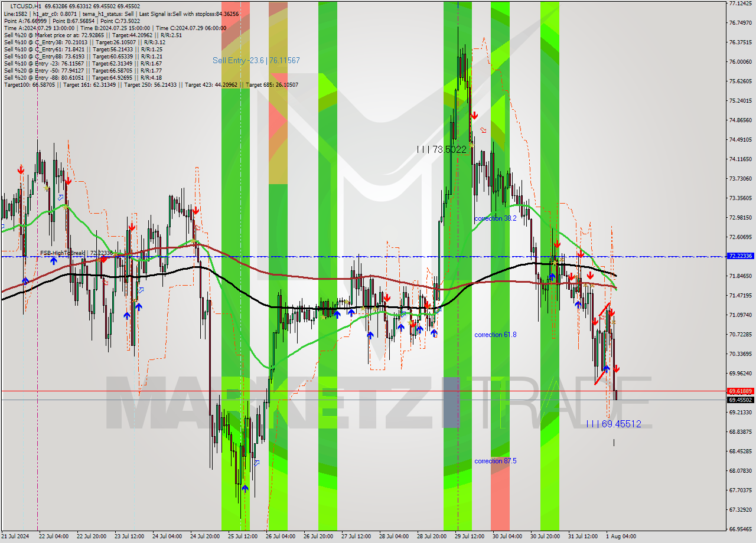Click the 'Target100: 66.58705' targets line

tap(151, 84)
